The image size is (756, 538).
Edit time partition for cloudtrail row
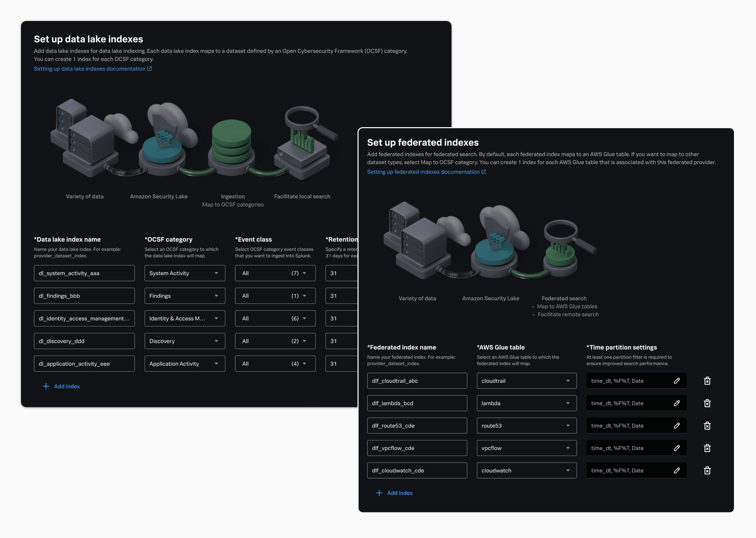677,381
